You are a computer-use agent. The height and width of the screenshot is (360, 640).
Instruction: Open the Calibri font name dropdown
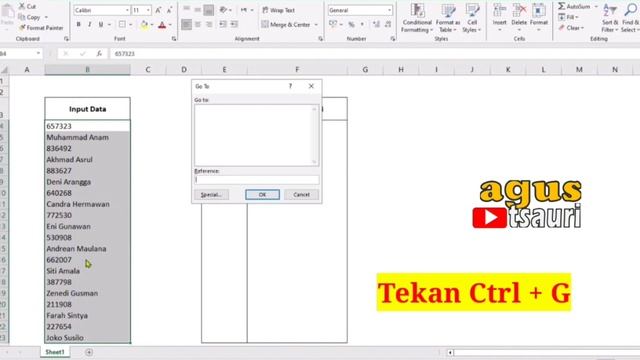pos(127,10)
